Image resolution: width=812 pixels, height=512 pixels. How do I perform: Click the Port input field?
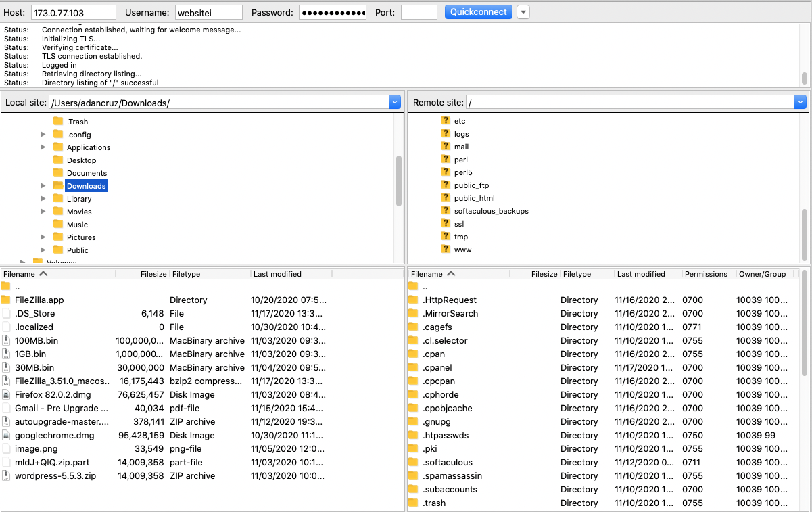pos(419,12)
